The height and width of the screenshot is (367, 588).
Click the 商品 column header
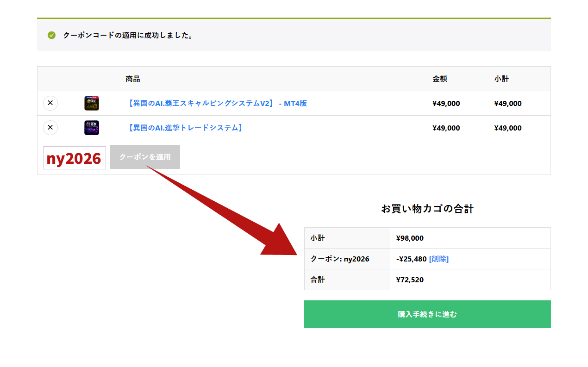(x=133, y=79)
